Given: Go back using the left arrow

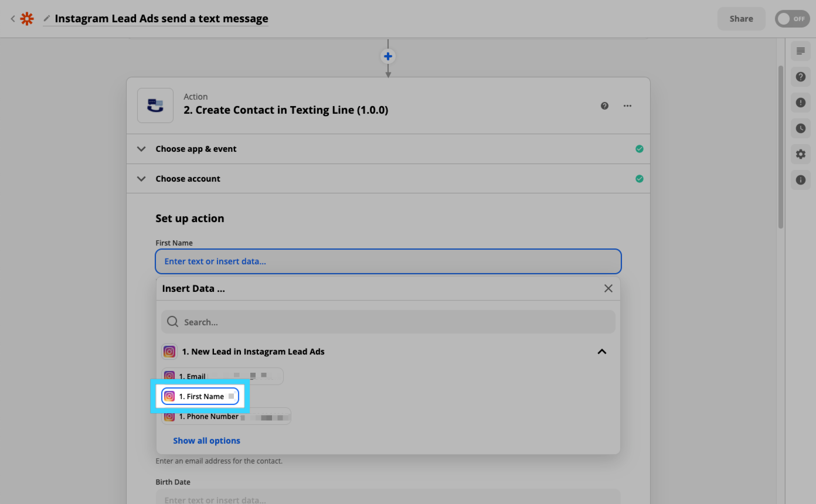Looking at the screenshot, I should [x=12, y=19].
